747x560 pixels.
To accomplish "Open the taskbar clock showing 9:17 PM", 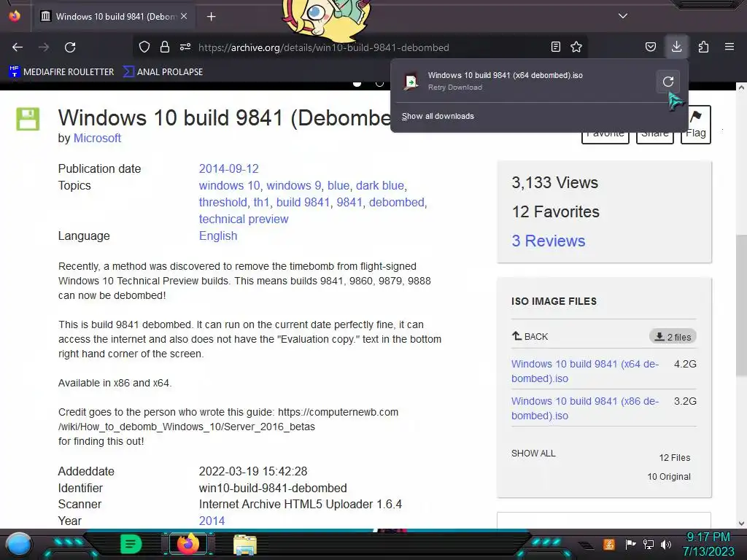I will tap(708, 544).
